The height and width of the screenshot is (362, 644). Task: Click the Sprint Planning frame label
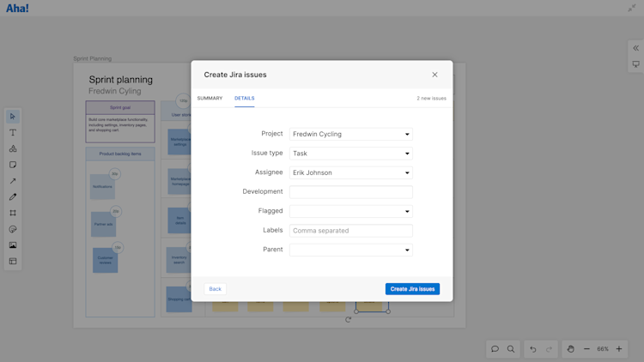tap(93, 58)
